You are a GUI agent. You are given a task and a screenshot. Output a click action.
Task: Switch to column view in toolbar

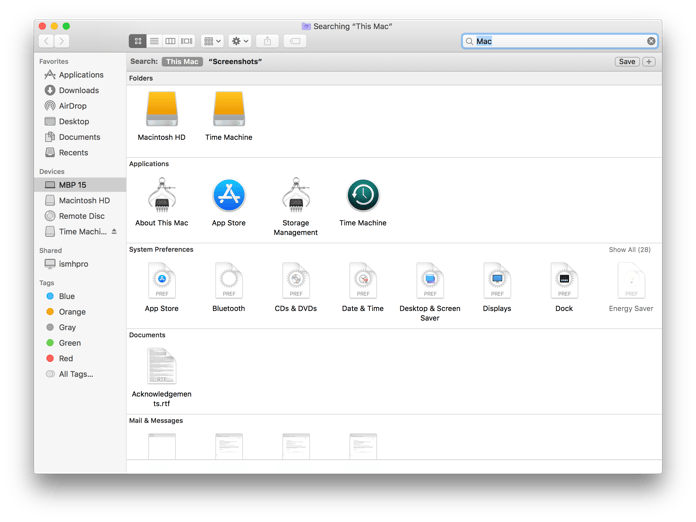click(170, 41)
